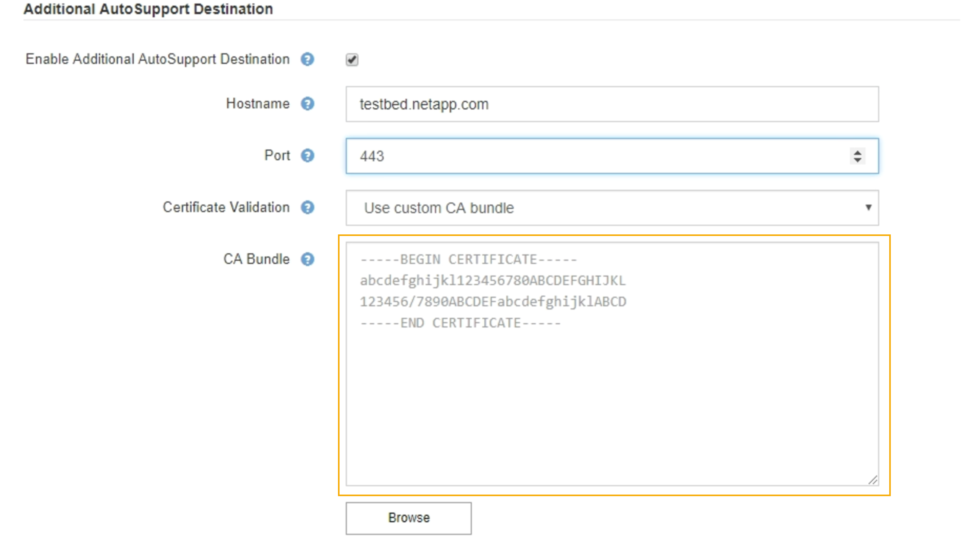Click the Enable Additional AutoSupport Destination label text
The width and height of the screenshot is (980, 537).
(157, 59)
